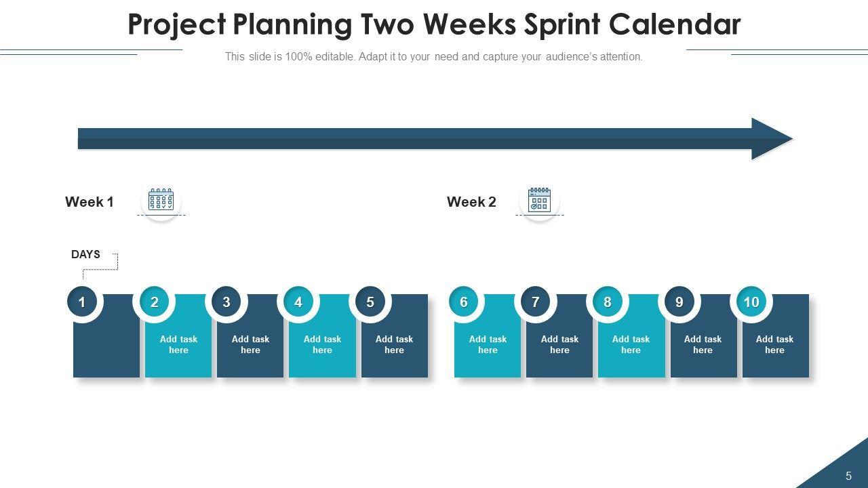
Task: Click slide number 5 in corner
Action: point(848,476)
